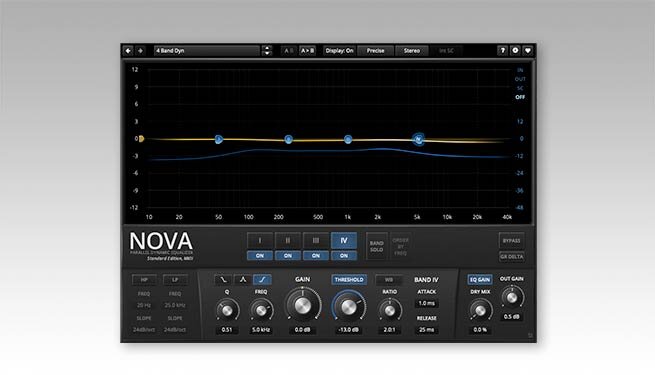The width and height of the screenshot is (655, 375).
Task: Click the threshold value field -13.0 dB
Action: click(x=349, y=330)
